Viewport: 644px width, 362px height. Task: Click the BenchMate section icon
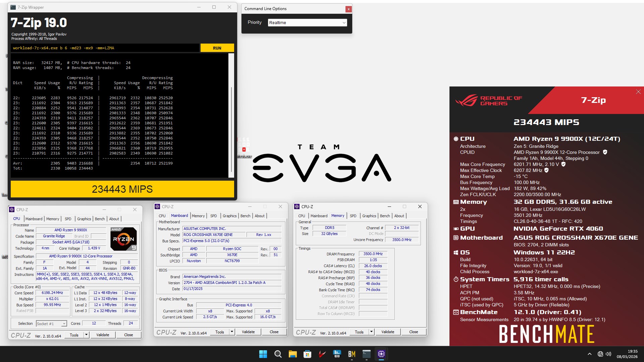(456, 312)
